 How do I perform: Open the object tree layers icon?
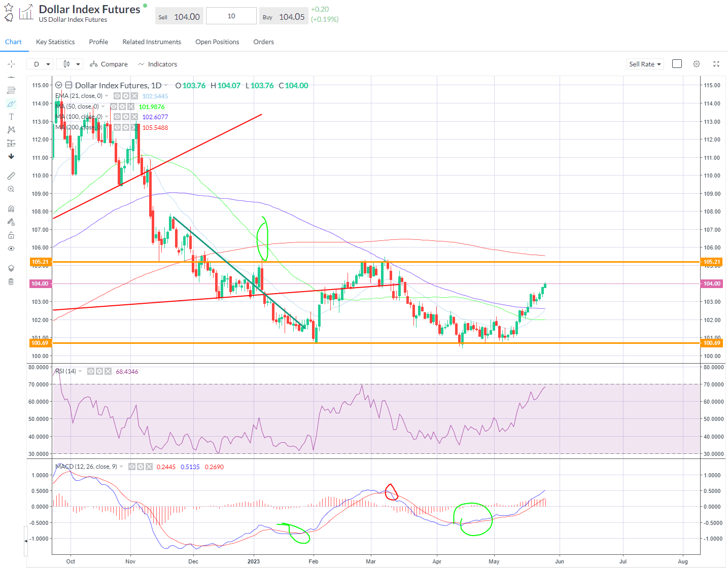tap(11, 268)
